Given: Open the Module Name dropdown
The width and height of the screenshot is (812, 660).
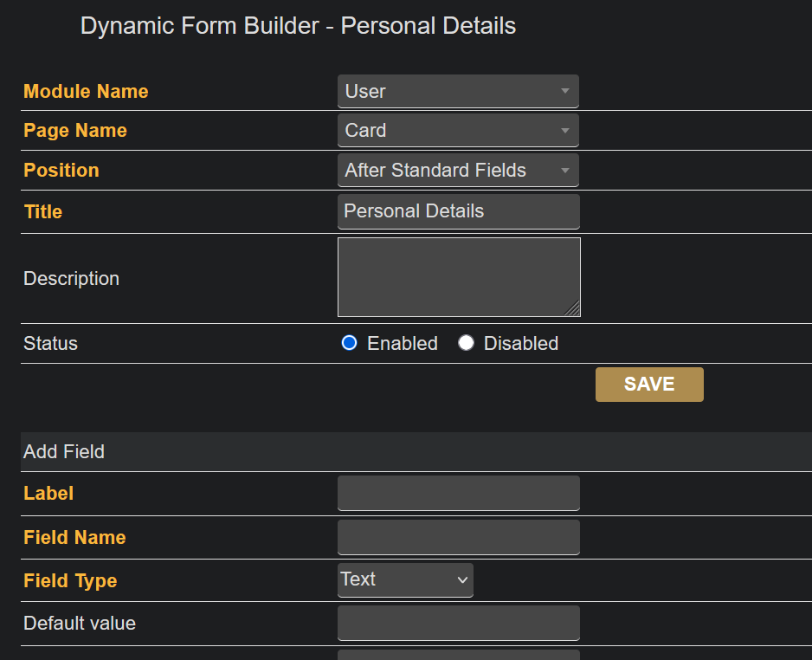Looking at the screenshot, I should click(x=457, y=91).
